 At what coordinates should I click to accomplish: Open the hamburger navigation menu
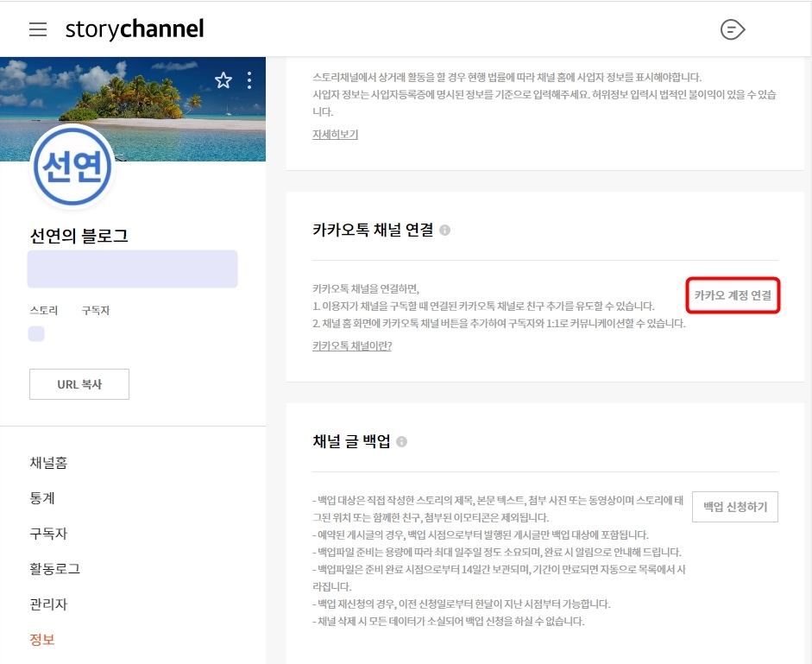pyautogui.click(x=36, y=28)
